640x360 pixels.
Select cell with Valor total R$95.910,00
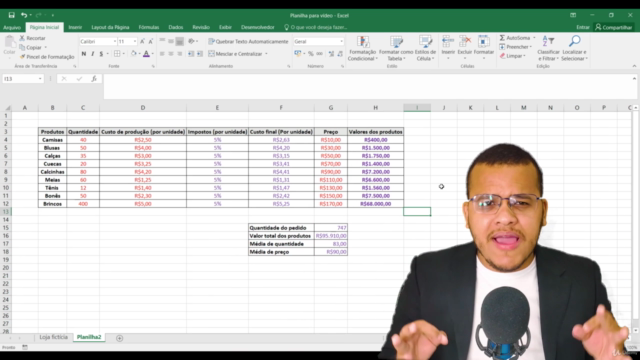point(331,236)
